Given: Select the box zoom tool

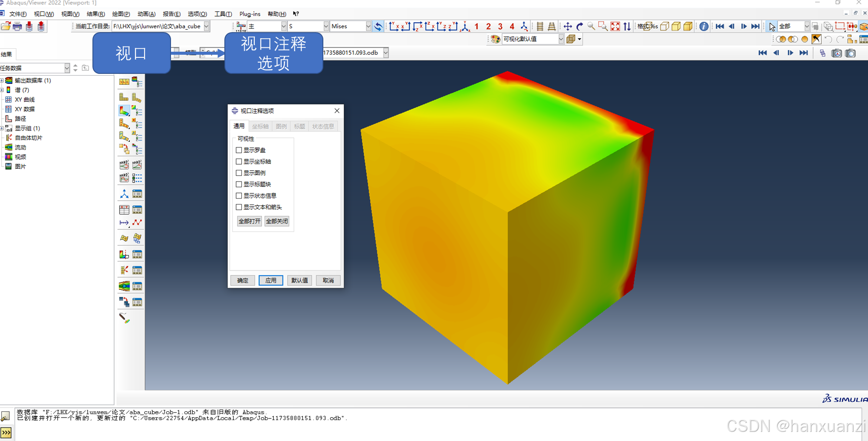Looking at the screenshot, I should [603, 27].
